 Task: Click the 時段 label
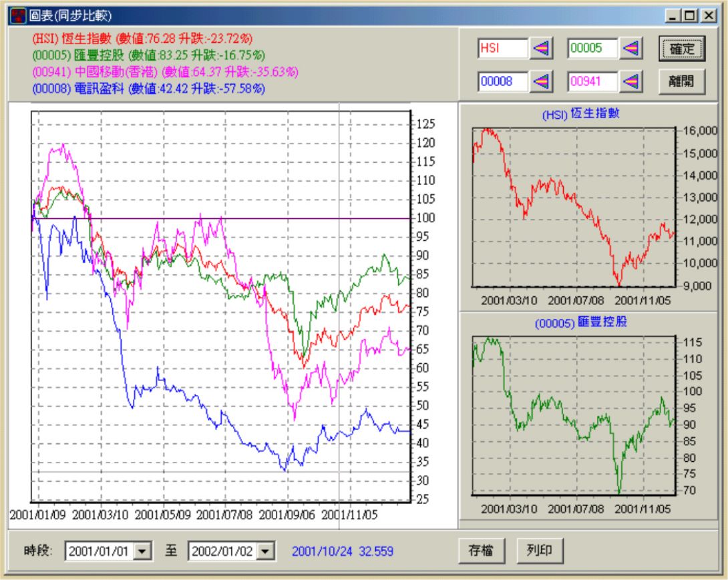point(38,551)
